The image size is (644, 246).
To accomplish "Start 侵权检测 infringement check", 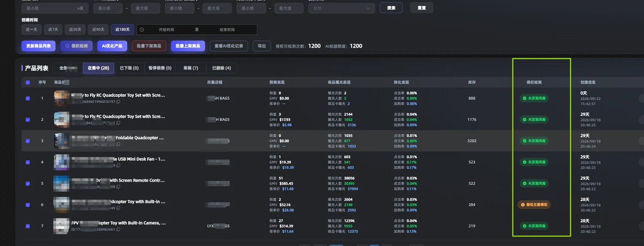I will pyautogui.click(x=76, y=46).
